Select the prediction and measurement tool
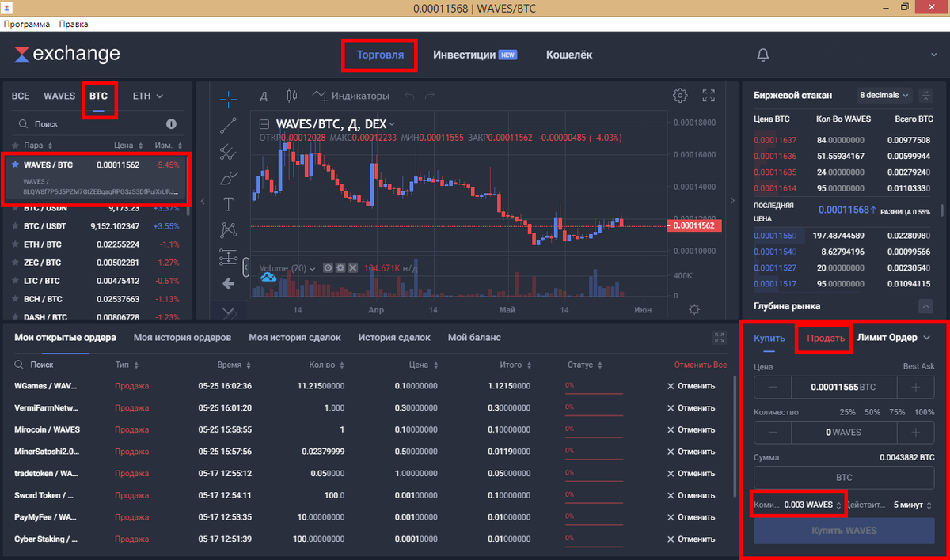The height and width of the screenshot is (560, 950). point(228,256)
